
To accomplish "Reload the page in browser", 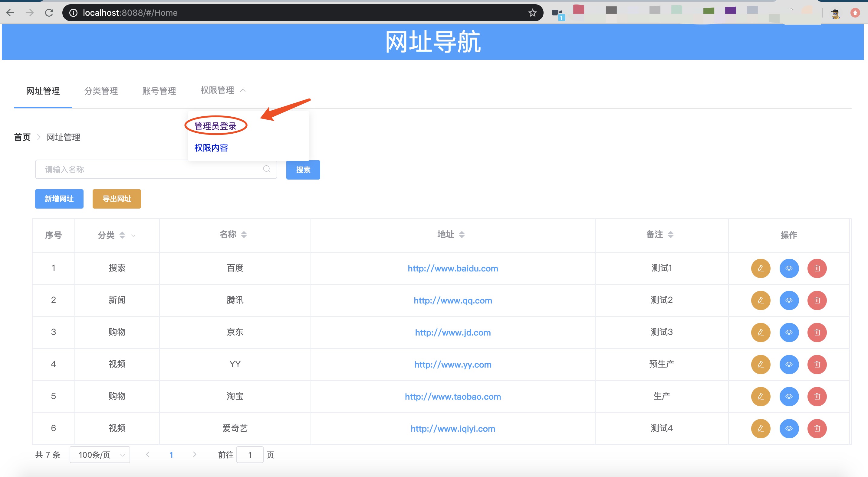I will click(x=49, y=13).
